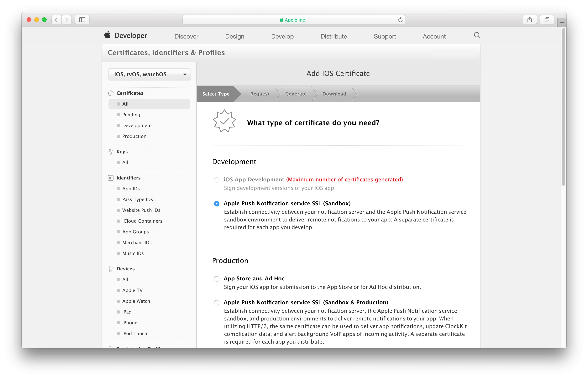Select Apple Push Notification SSL (Sandbox & Production) radio

tap(217, 303)
